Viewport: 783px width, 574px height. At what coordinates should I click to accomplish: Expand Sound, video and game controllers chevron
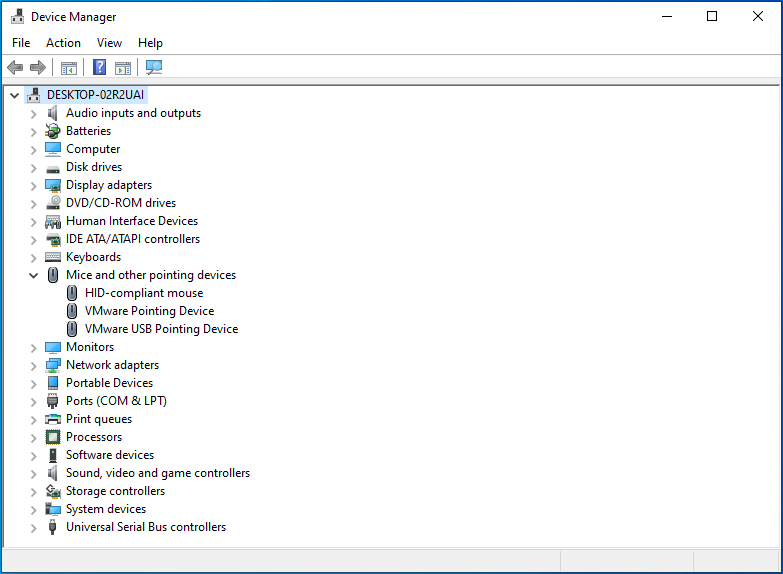click(x=33, y=474)
